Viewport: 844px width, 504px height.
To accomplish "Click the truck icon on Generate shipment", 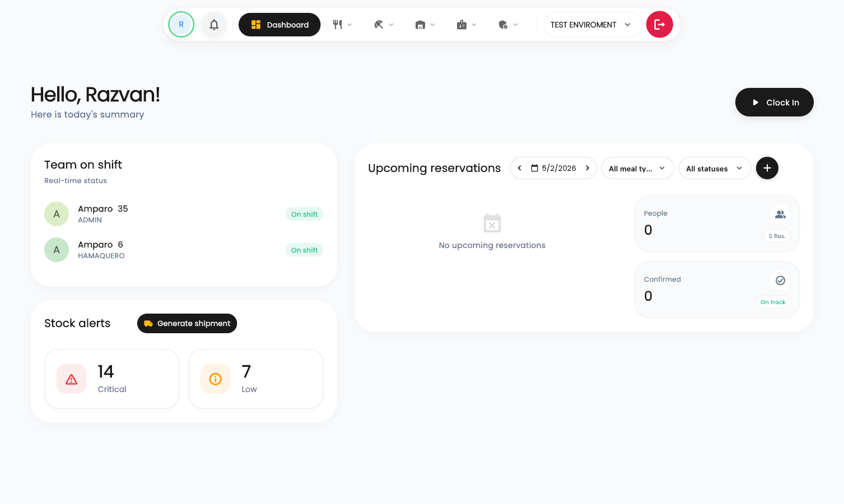I will coord(148,323).
